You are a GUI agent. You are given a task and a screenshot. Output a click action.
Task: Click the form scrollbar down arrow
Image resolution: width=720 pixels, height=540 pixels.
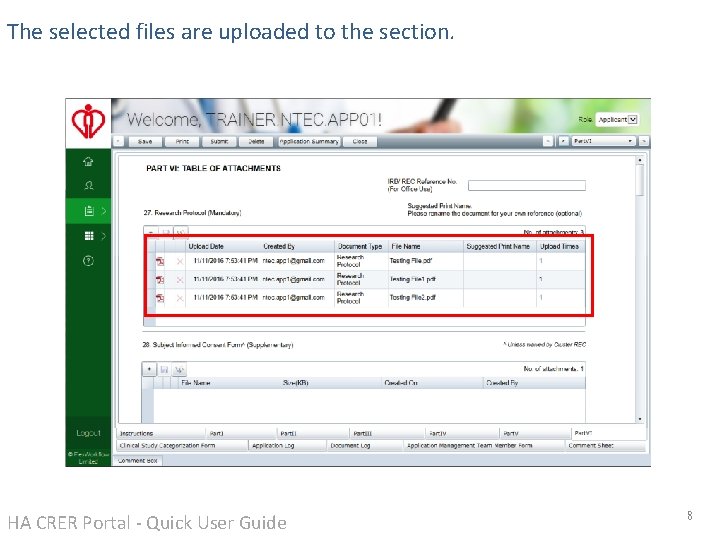[640, 419]
